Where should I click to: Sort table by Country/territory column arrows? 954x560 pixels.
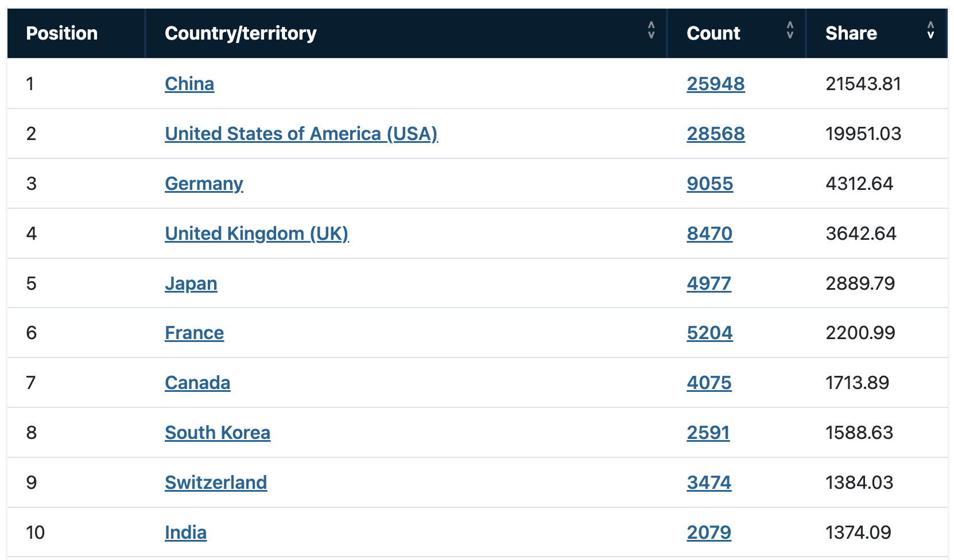651,30
